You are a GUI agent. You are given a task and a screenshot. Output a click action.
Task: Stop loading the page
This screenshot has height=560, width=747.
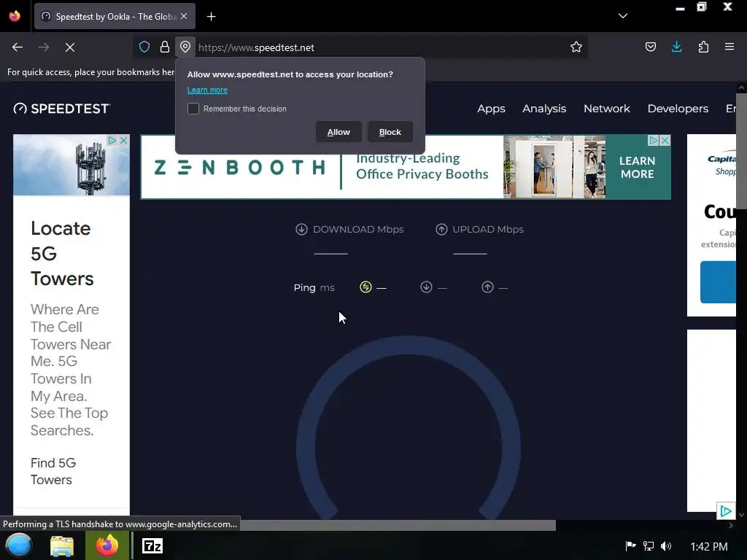point(70,47)
